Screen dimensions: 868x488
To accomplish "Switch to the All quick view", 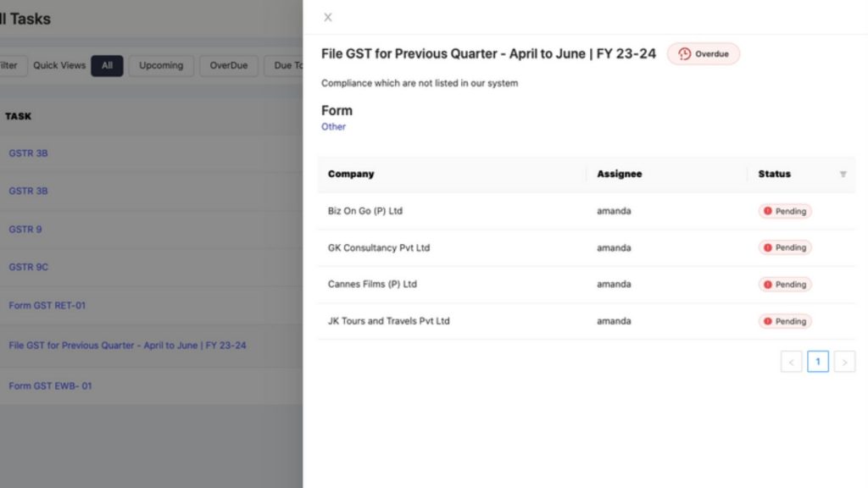I will (x=107, y=65).
